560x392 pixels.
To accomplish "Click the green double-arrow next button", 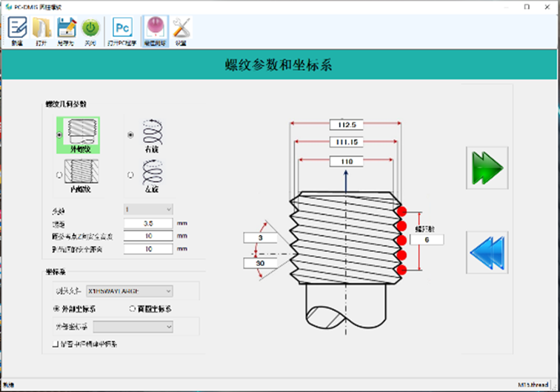I will [487, 169].
